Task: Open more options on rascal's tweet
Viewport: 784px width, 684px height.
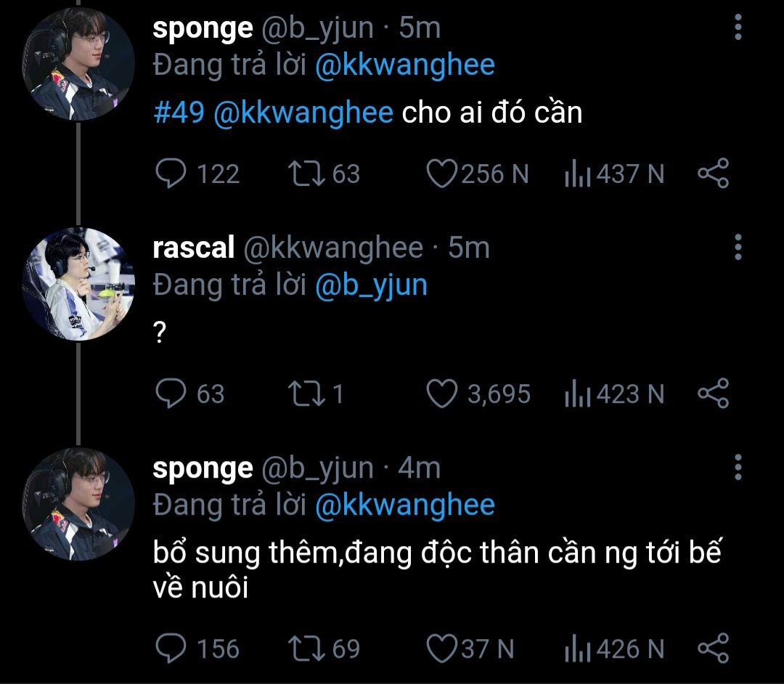Action: click(x=738, y=248)
